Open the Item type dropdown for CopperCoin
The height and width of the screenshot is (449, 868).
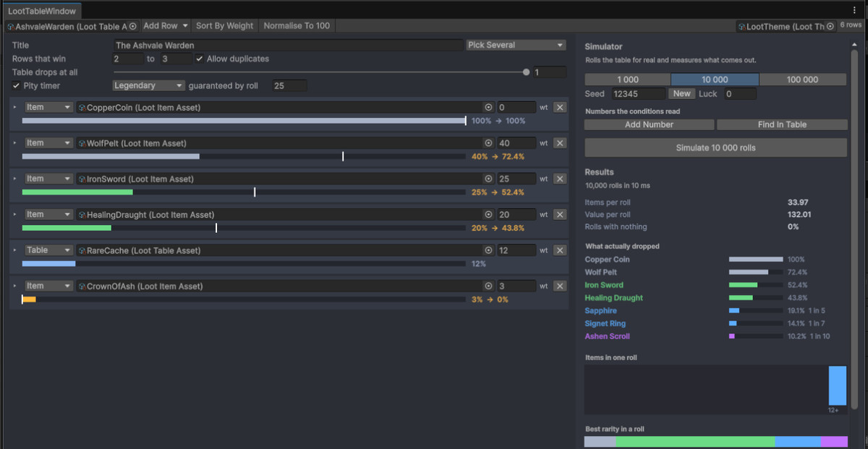click(48, 107)
